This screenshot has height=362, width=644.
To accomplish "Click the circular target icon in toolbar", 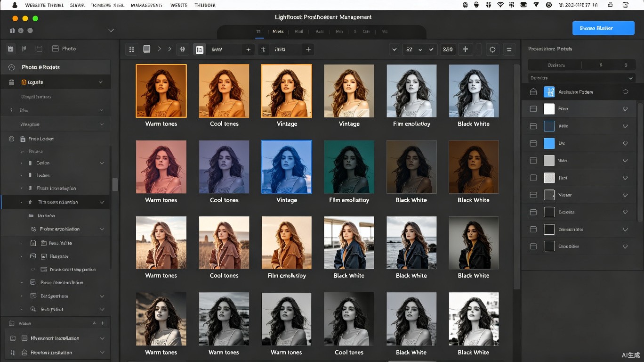I will [492, 49].
